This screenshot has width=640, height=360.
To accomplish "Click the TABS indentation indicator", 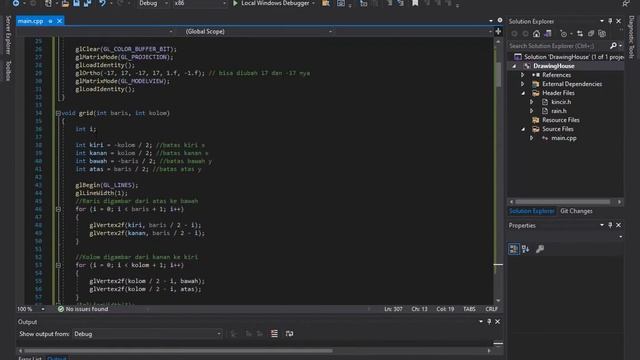I will (469, 309).
